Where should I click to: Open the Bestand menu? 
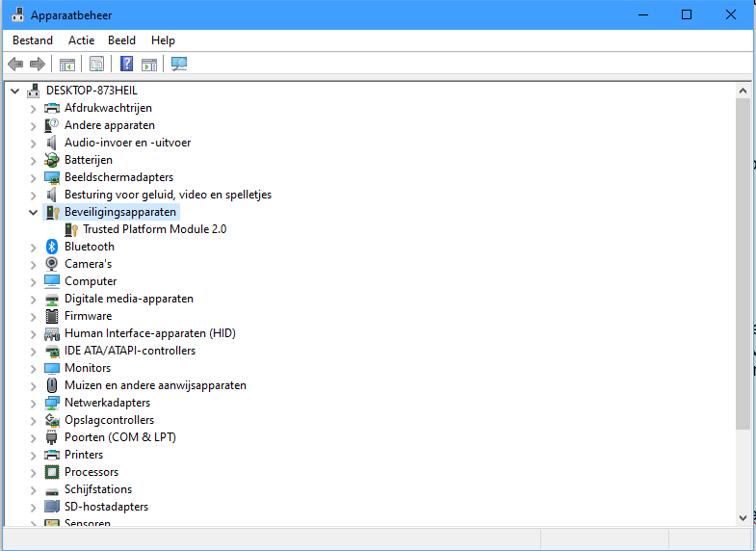coord(33,40)
